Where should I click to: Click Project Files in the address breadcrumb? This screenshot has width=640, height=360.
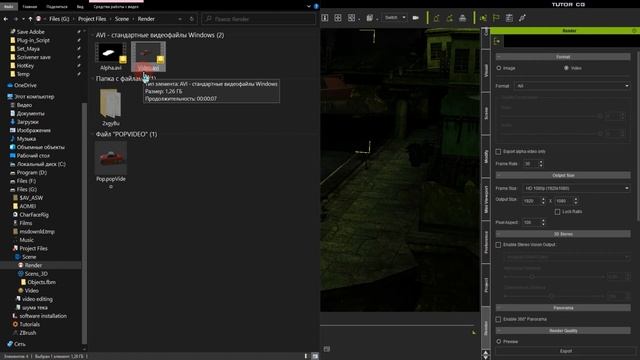click(92, 19)
